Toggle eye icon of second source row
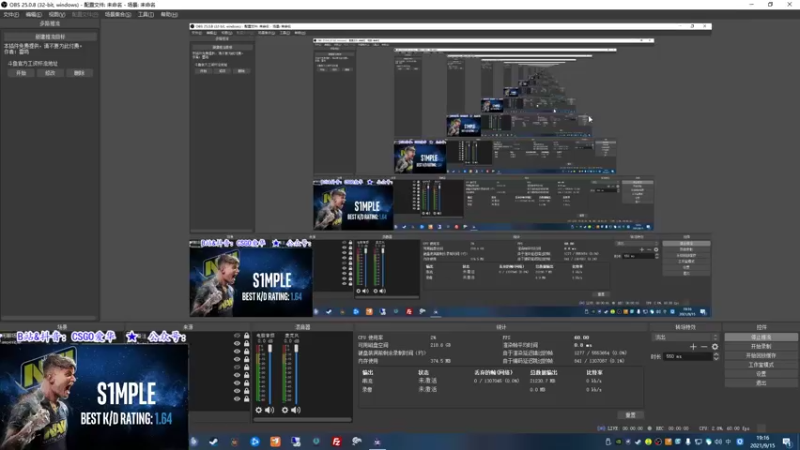This screenshot has width=800, height=450. [237, 343]
